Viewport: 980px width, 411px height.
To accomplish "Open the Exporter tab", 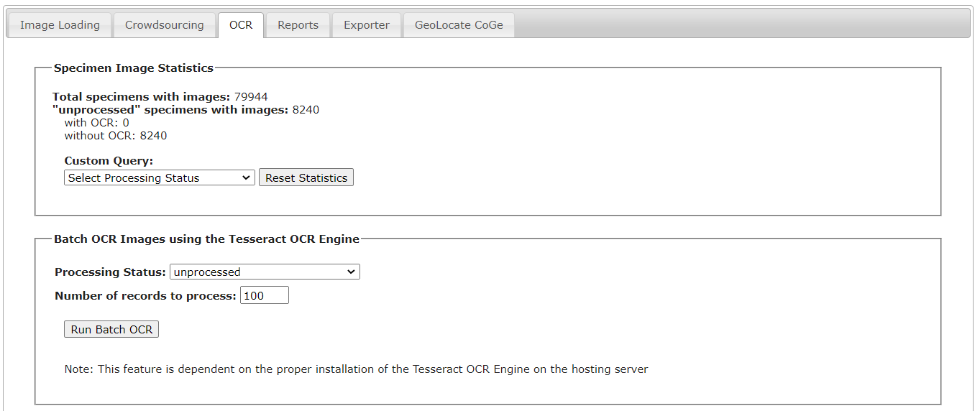I will click(367, 25).
